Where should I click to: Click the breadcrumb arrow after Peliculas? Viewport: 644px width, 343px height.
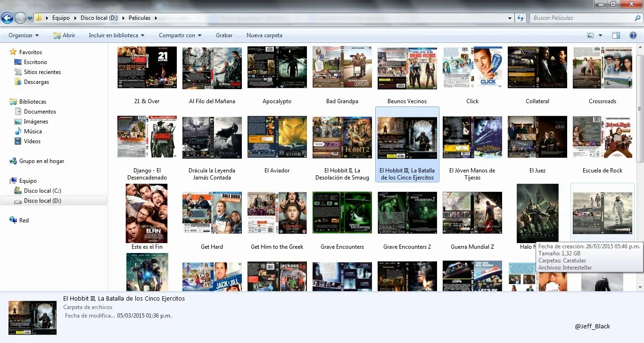point(156,18)
